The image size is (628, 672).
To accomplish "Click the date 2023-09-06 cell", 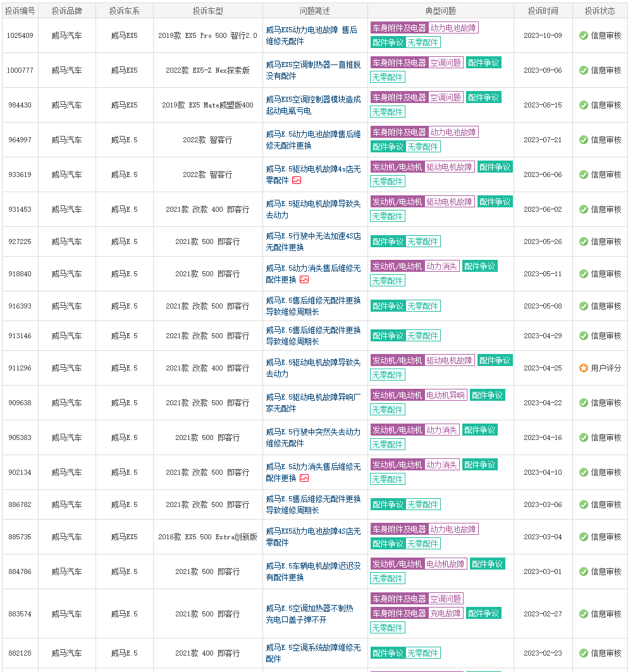I will [543, 70].
